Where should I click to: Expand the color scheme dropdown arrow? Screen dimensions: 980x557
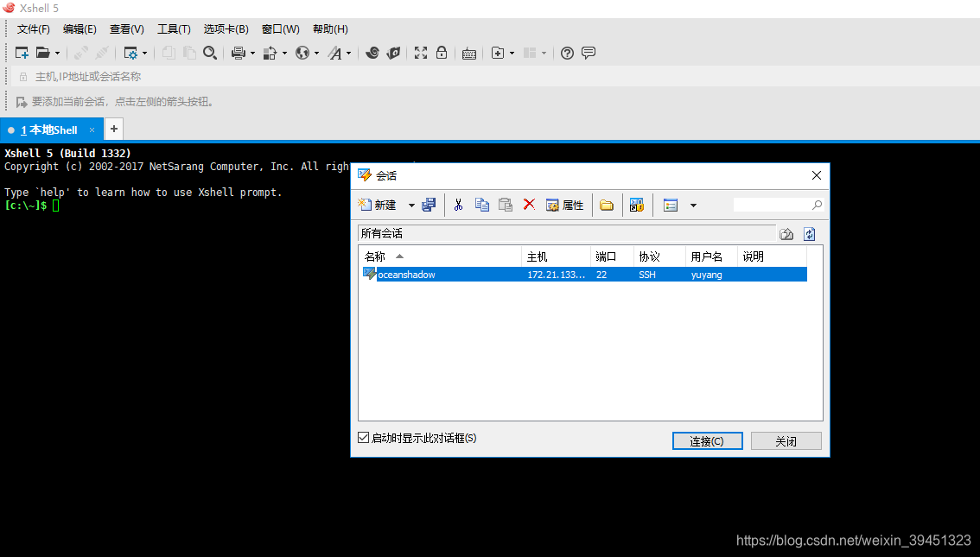[284, 53]
